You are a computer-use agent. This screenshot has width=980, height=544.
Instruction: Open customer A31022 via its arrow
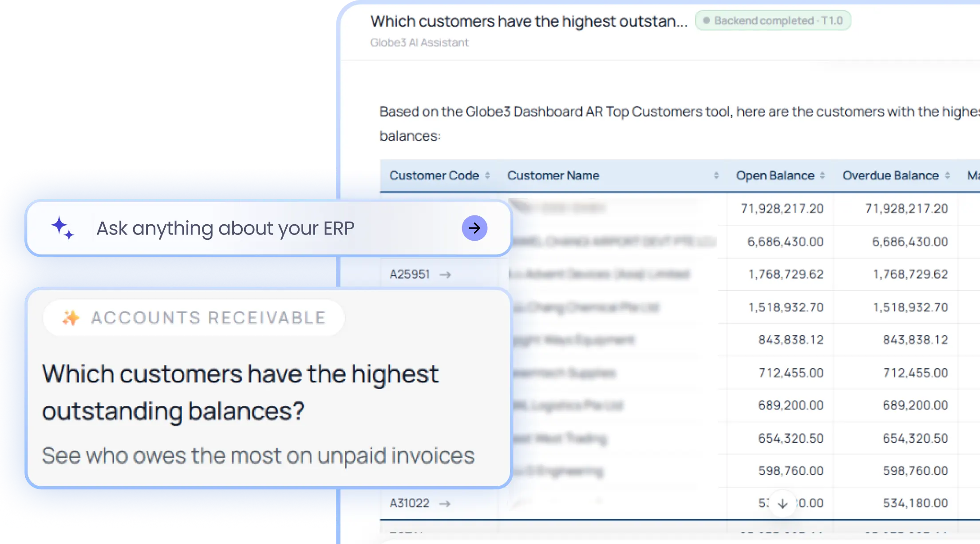tap(445, 504)
